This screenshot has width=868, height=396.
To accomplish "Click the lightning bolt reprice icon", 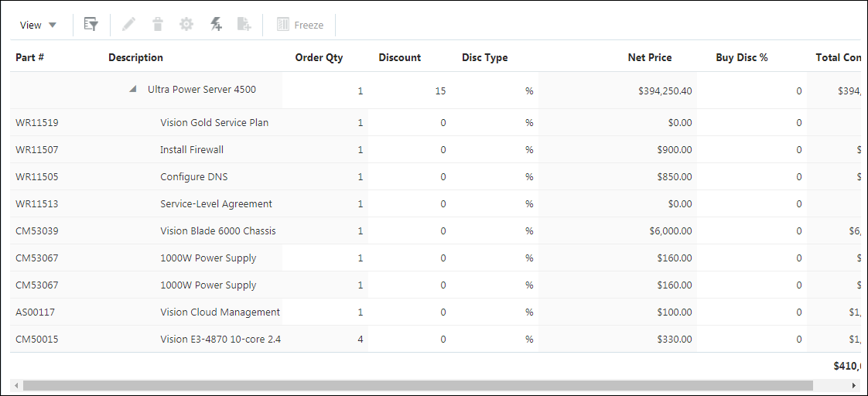I will [x=216, y=24].
